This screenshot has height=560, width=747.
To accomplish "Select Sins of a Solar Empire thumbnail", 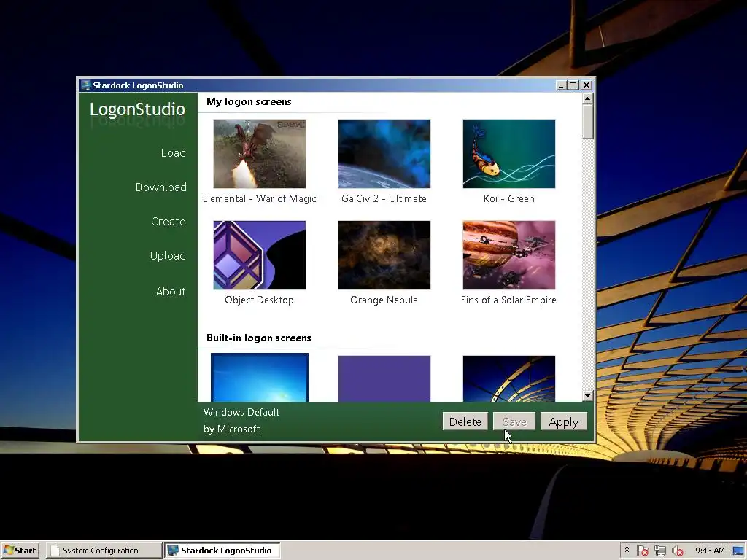I will (508, 255).
